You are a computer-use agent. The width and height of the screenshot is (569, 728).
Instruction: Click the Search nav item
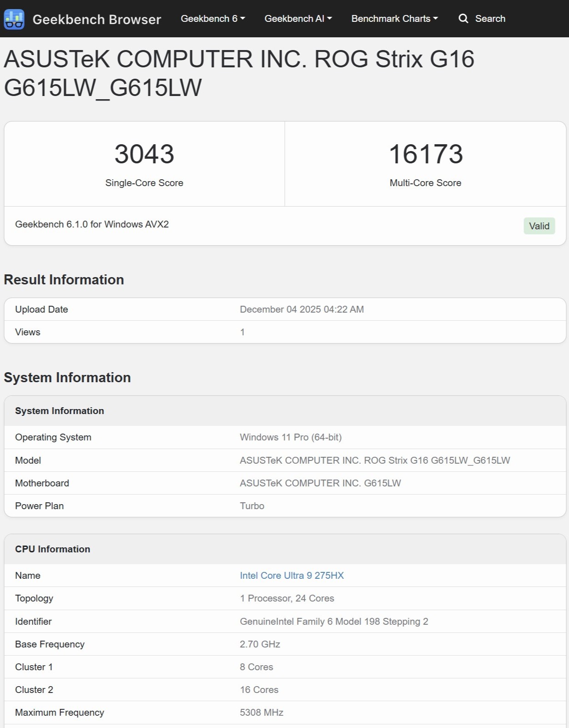click(482, 19)
